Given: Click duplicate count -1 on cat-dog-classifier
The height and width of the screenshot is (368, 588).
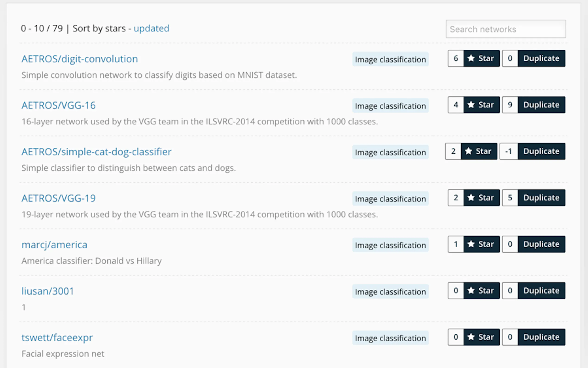Looking at the screenshot, I should coord(509,151).
